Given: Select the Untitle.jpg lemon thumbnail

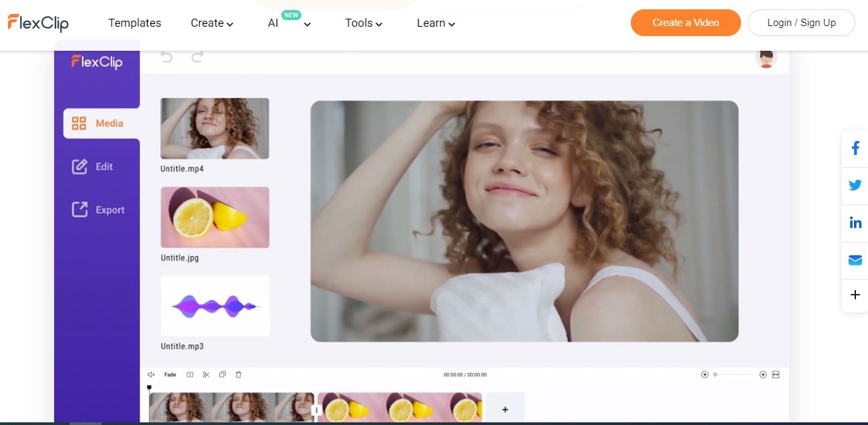Looking at the screenshot, I should [x=214, y=217].
